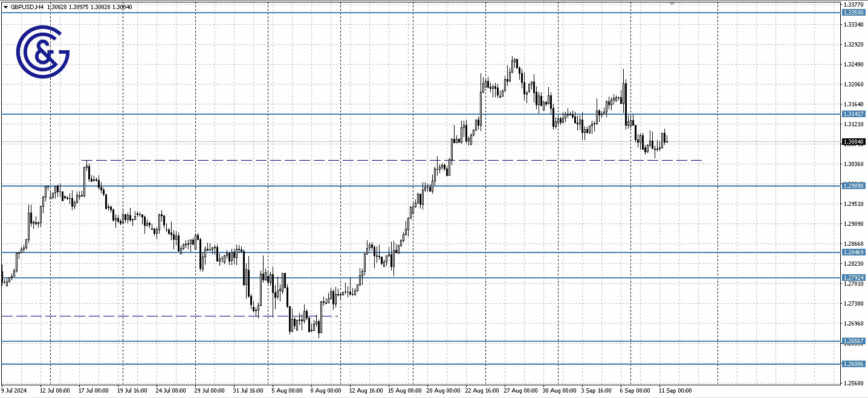Viewport: 868px width, 398px height.
Task: Select the 1.31417 price level label
Action: pyautogui.click(x=854, y=114)
